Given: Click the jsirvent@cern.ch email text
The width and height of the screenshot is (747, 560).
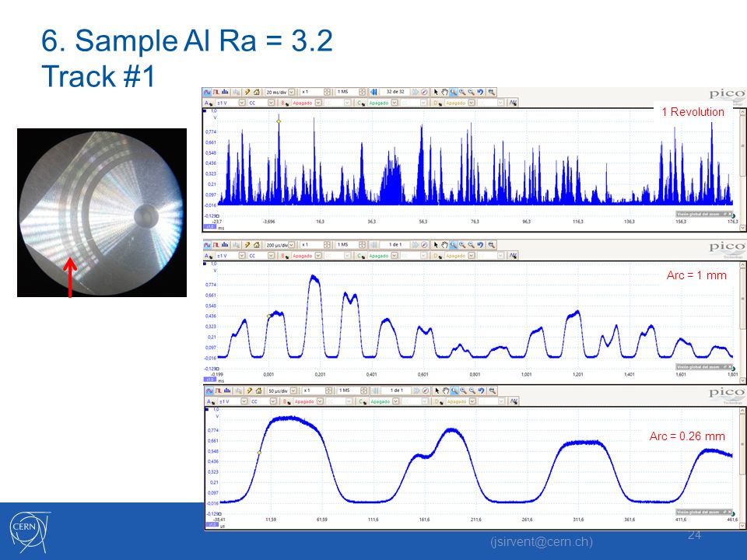Looking at the screenshot, I should [542, 541].
